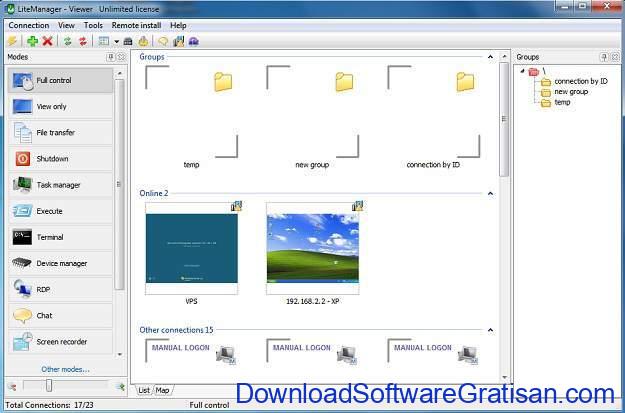The height and width of the screenshot is (413, 625).
Task: Select the VPS connection thumbnail
Action: coord(191,248)
